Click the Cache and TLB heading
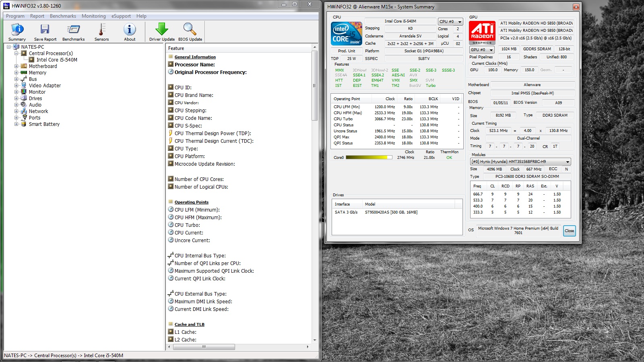644x362 pixels. pos(190,325)
